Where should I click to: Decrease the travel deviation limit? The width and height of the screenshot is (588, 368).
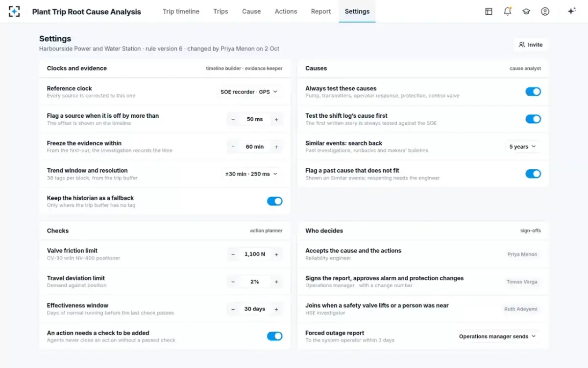point(233,282)
